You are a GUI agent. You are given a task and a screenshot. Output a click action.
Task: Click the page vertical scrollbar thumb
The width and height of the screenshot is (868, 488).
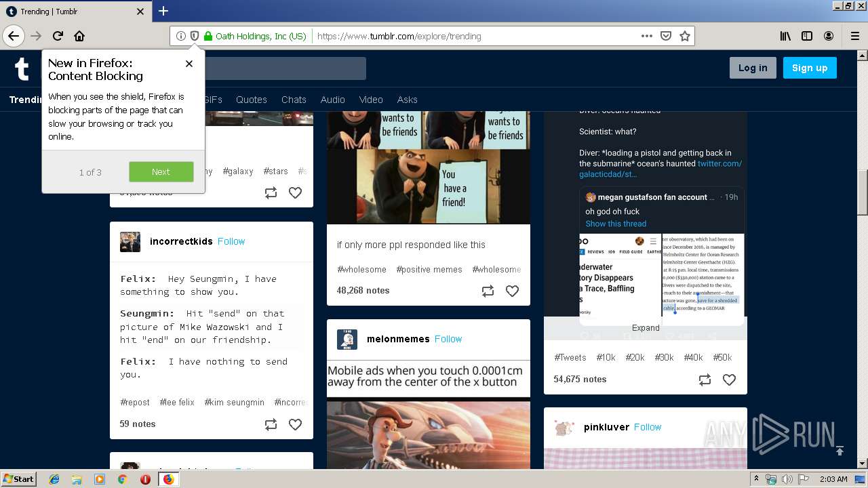[x=862, y=192]
